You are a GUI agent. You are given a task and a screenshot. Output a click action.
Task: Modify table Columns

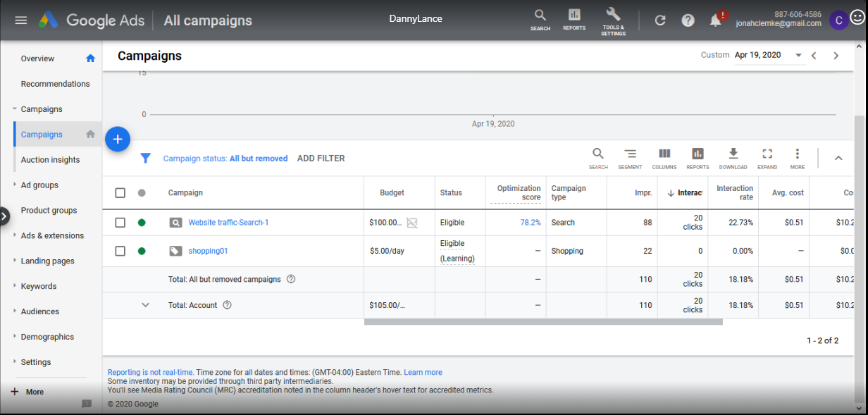pyautogui.click(x=664, y=158)
